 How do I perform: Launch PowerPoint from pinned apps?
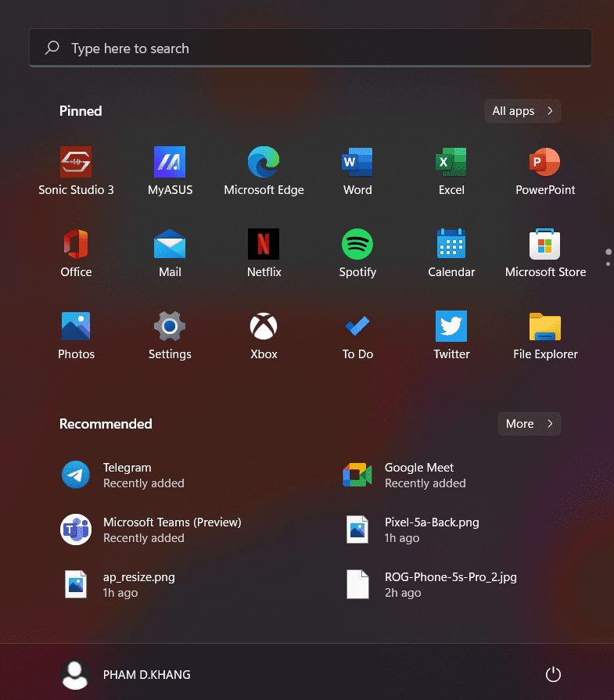[545, 171]
